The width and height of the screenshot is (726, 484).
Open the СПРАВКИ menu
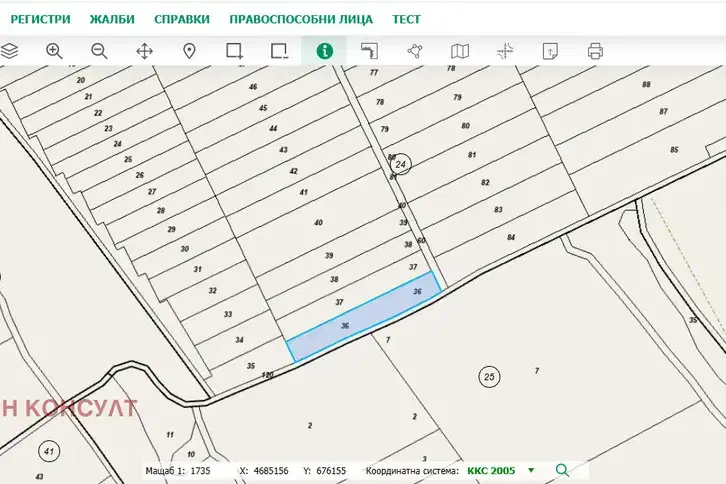tap(182, 19)
